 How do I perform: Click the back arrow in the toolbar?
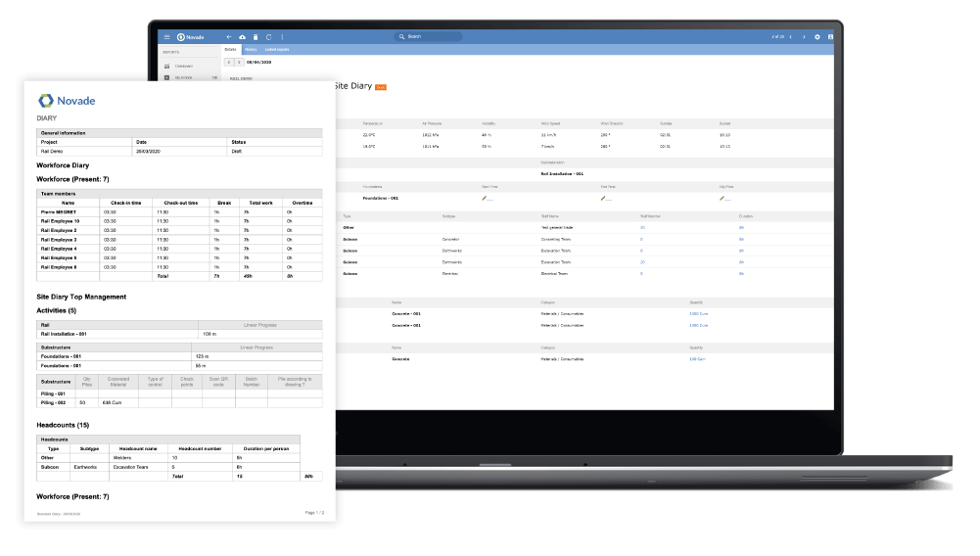pyautogui.click(x=229, y=36)
